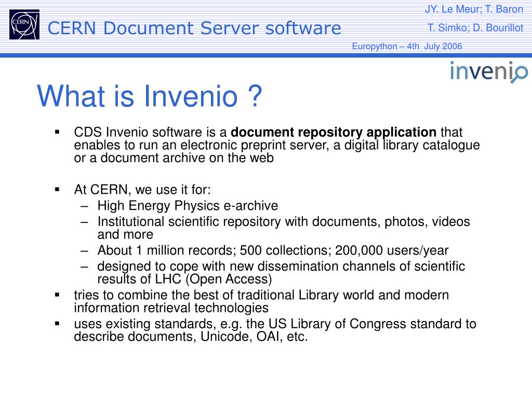Click the author names 'JY. Le Meur; T. Baron'
The width and height of the screenshot is (532, 399).
(x=474, y=9)
